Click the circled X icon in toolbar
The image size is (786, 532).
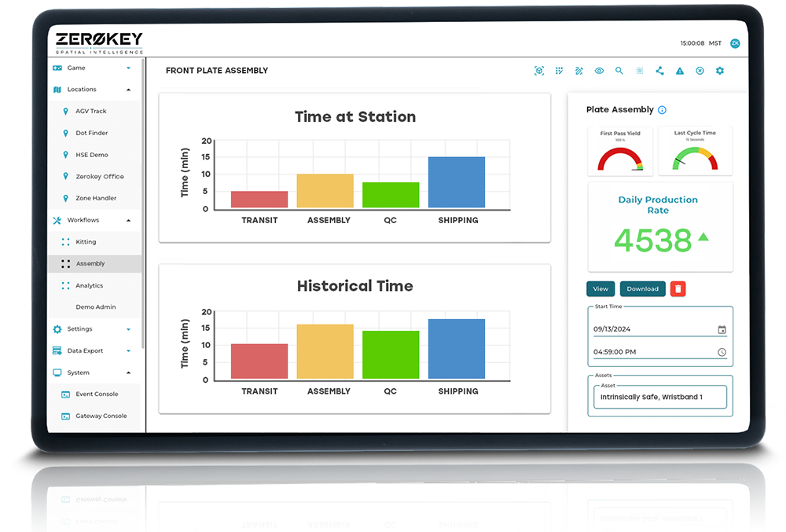700,71
